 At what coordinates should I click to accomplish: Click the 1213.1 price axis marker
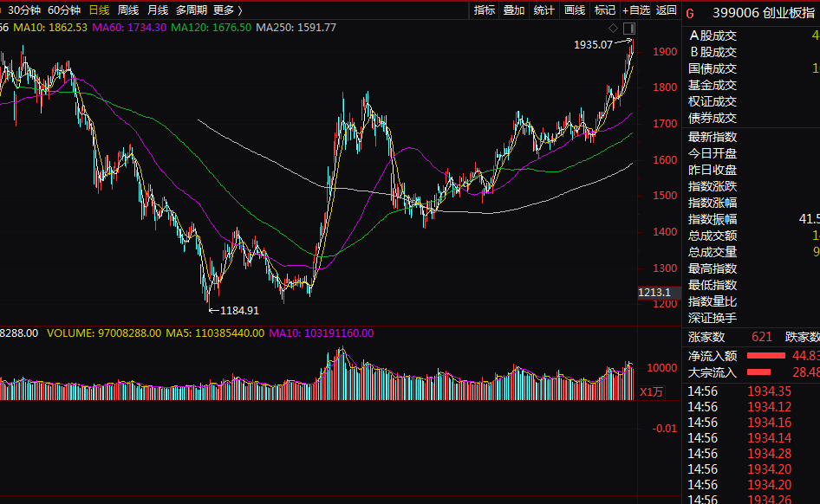pos(654,293)
